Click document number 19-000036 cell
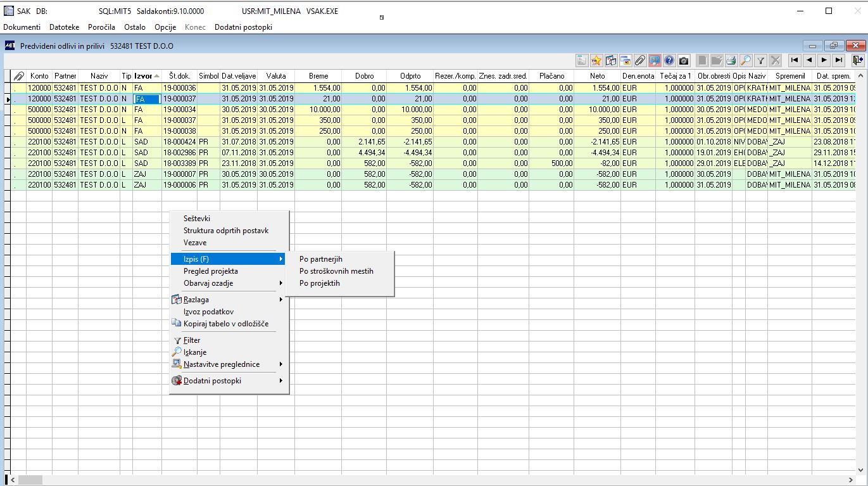Screen dimensions: 868x486 point(179,88)
